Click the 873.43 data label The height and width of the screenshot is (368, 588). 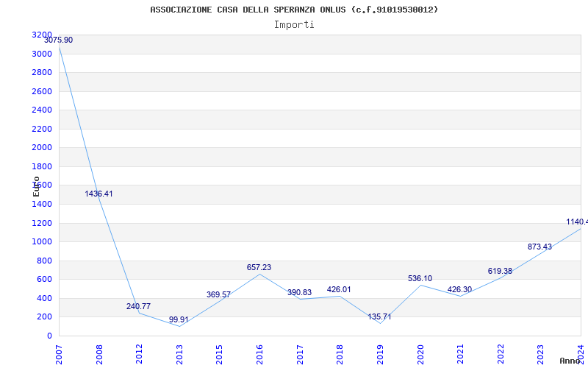point(539,247)
